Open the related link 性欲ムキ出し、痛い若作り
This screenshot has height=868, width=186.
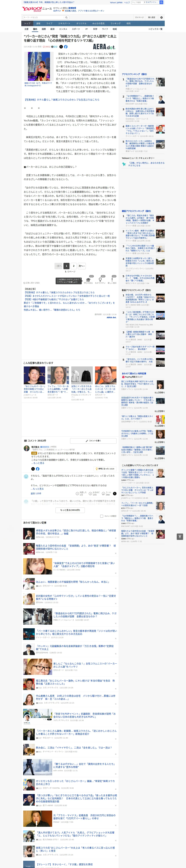52,310
